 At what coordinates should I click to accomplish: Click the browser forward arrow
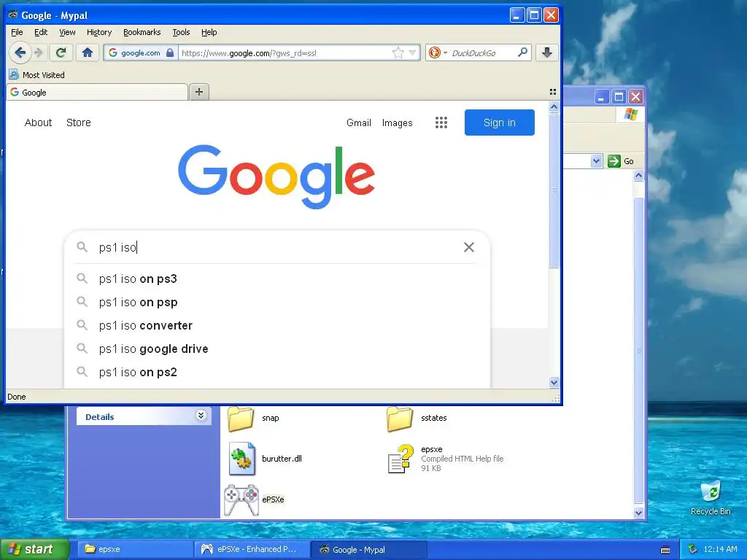pos(39,52)
